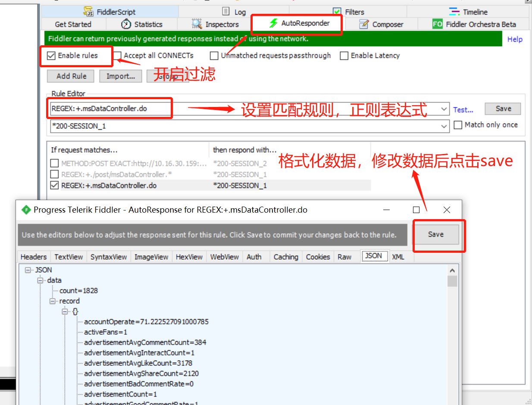Collapse the record tree node
Viewport: 532px width, 405px height.
pyautogui.click(x=53, y=301)
